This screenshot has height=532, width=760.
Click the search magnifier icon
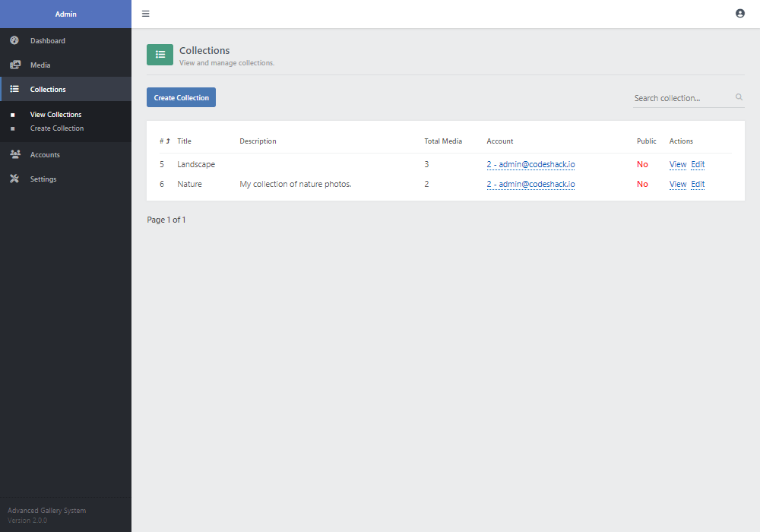(x=739, y=97)
